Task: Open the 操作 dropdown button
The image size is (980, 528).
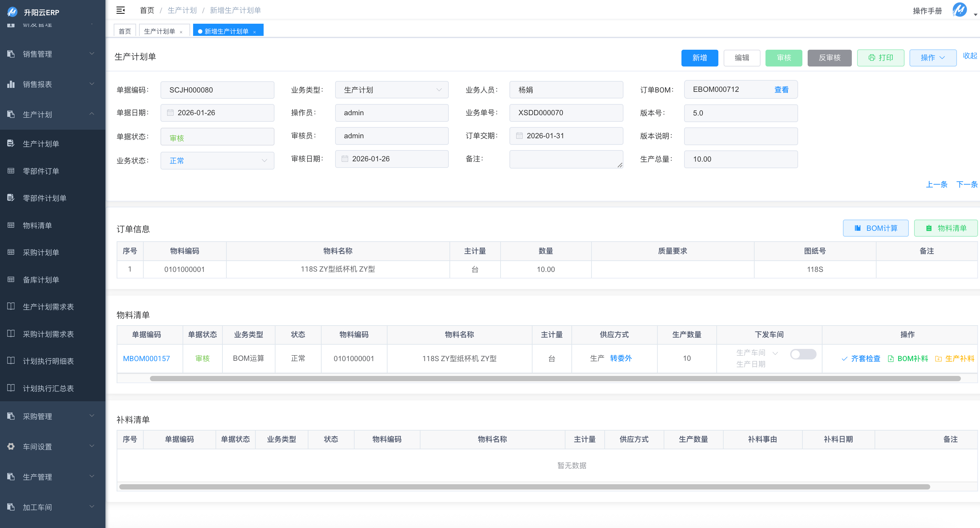Action: point(933,58)
